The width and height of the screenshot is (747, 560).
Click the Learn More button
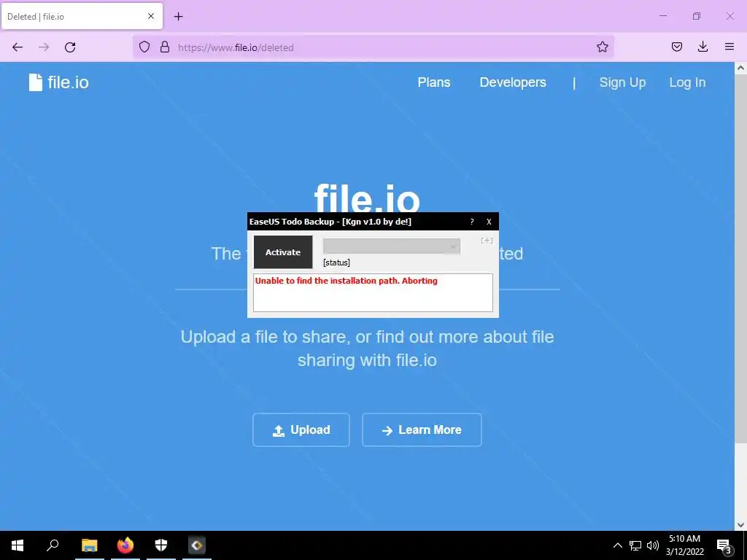pos(422,430)
